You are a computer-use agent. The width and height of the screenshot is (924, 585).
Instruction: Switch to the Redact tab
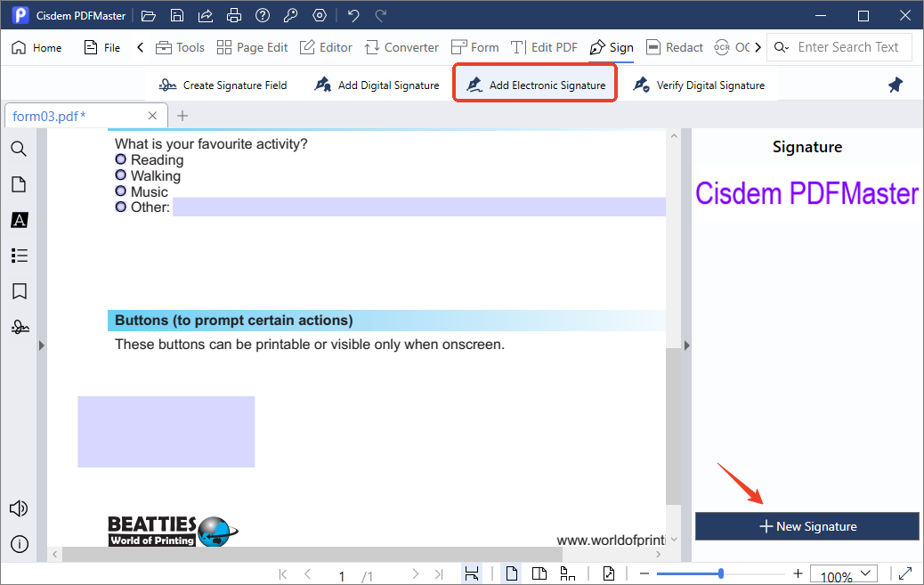(x=675, y=48)
